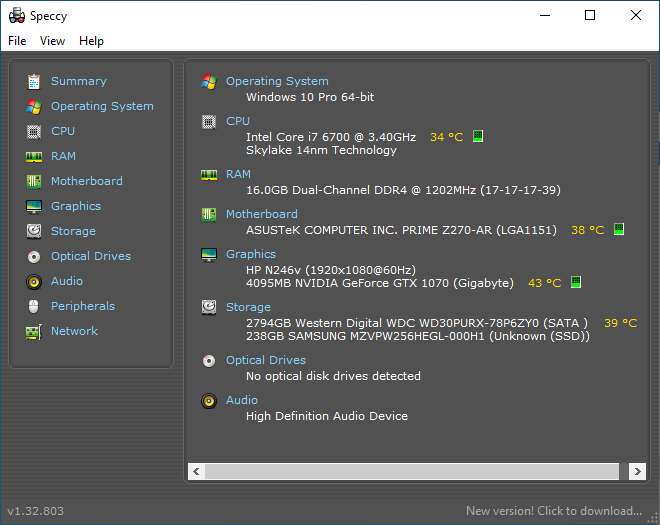
Task: Click the Optical Drives heading link in summary
Action: tap(266, 360)
